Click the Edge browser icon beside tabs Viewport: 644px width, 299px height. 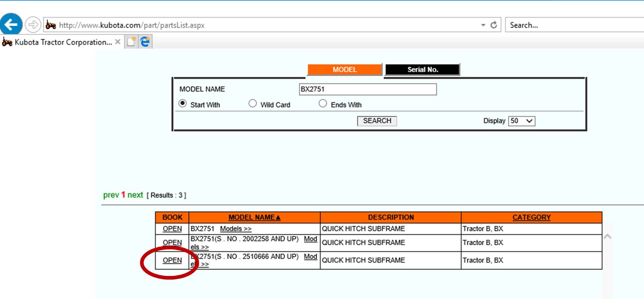tap(145, 42)
